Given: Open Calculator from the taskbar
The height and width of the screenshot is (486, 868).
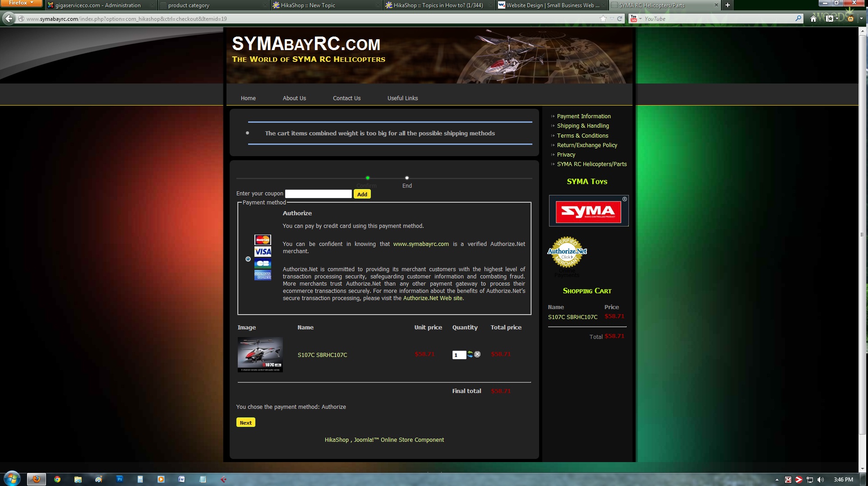Looking at the screenshot, I should pos(140,479).
